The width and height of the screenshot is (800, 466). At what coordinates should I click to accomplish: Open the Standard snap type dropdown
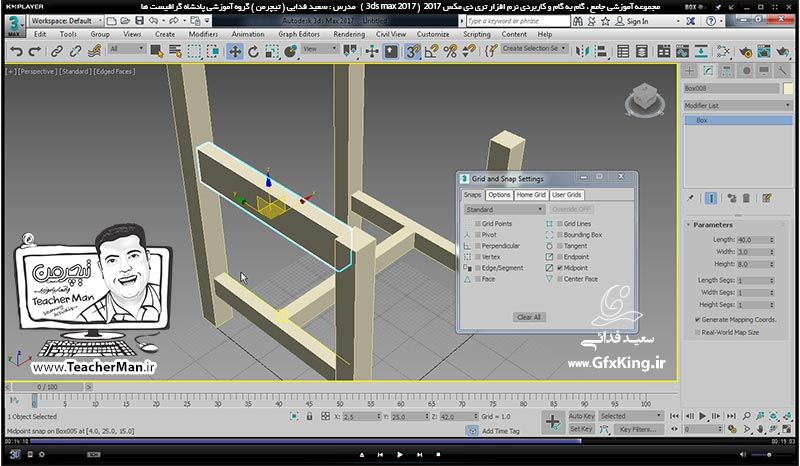pos(504,209)
